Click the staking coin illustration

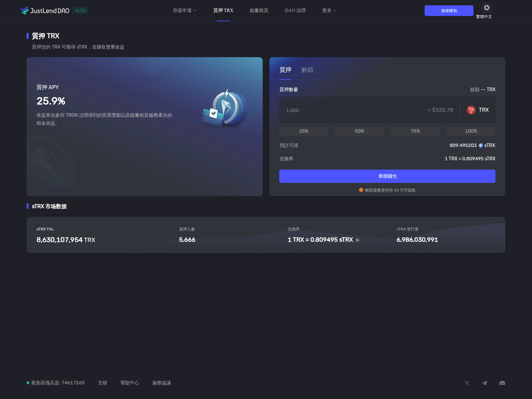225,108
